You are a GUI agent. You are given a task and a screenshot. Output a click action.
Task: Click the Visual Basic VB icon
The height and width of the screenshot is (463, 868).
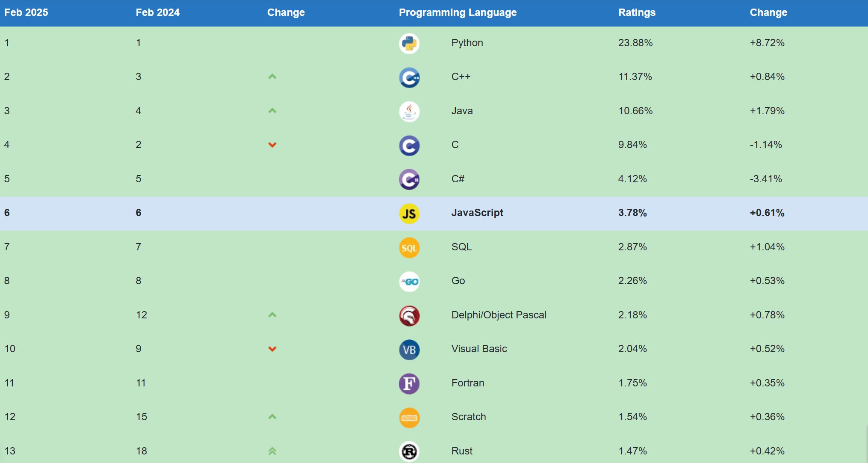pyautogui.click(x=409, y=350)
